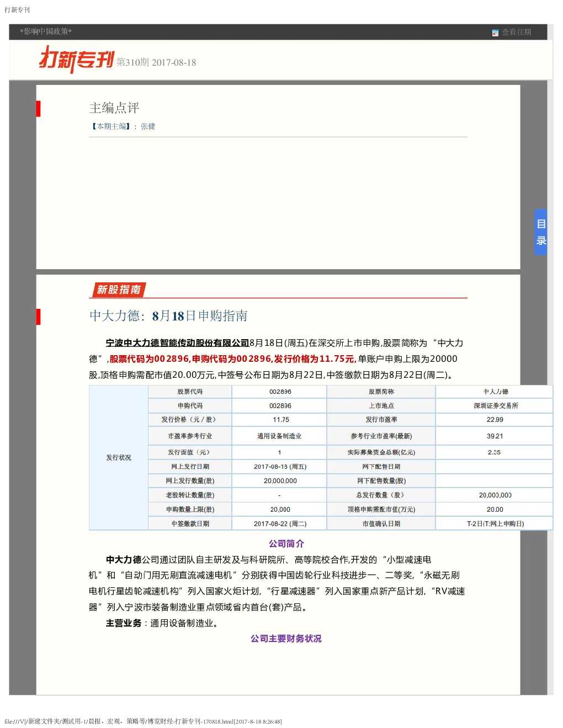The width and height of the screenshot is (563, 728).
Task: Click the 新股指南 red section tag
Action: coord(119,290)
